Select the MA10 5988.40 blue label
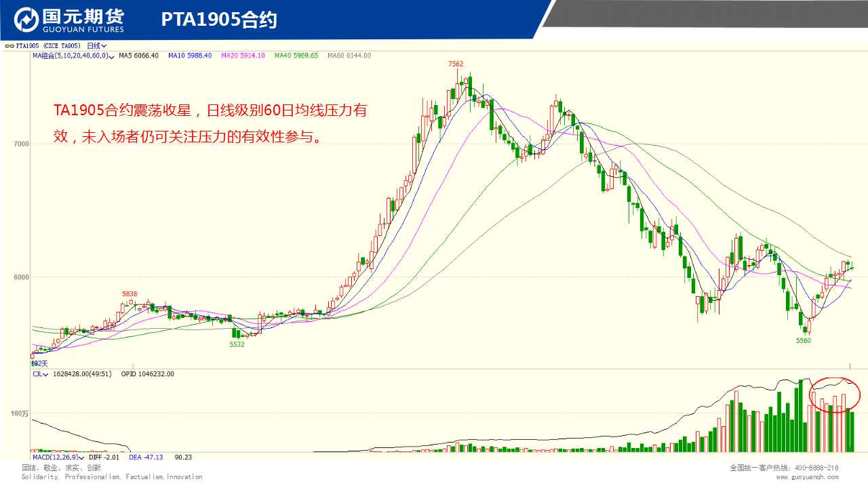Viewport: 868px width, 488px height. (190, 56)
